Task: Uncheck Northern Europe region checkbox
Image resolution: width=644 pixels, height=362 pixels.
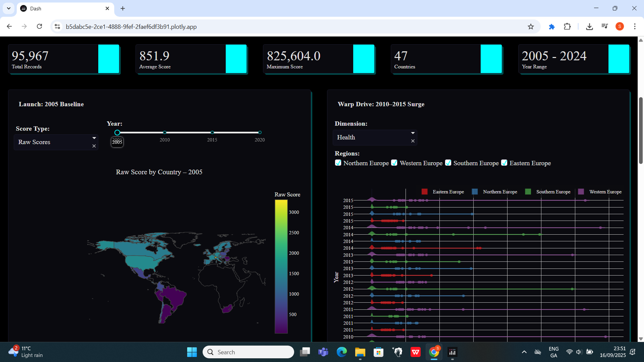Action: pyautogui.click(x=338, y=163)
